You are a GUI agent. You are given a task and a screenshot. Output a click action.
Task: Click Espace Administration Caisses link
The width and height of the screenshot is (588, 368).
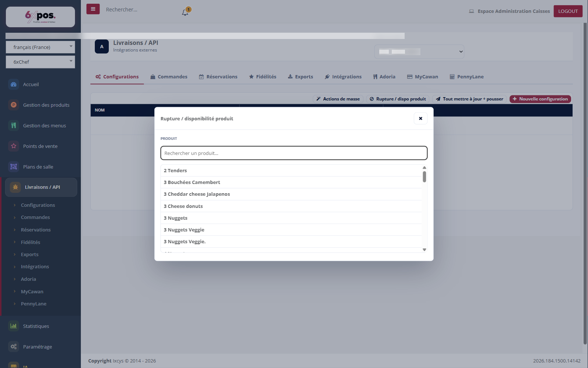[514, 11]
